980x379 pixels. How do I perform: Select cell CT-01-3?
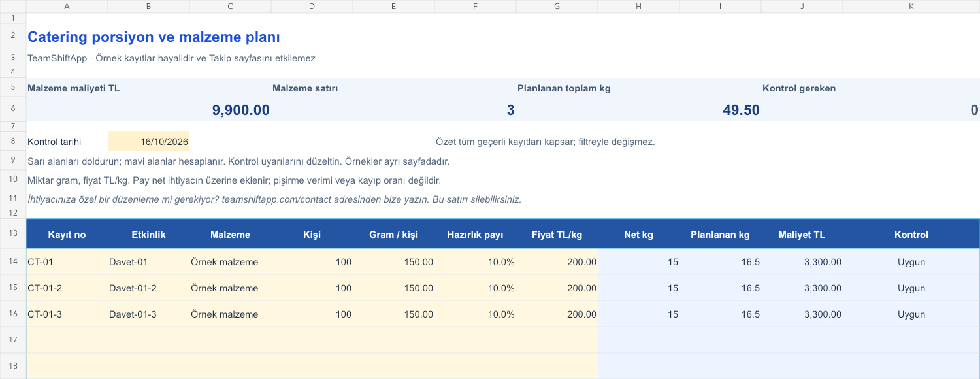[67, 314]
